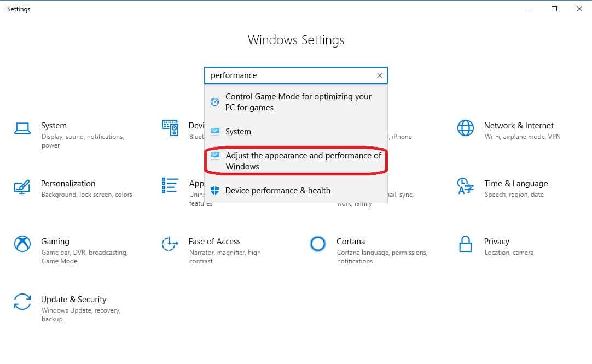This screenshot has width=592, height=364.
Task: Click the Personalization paintbrush icon
Action: (x=22, y=186)
